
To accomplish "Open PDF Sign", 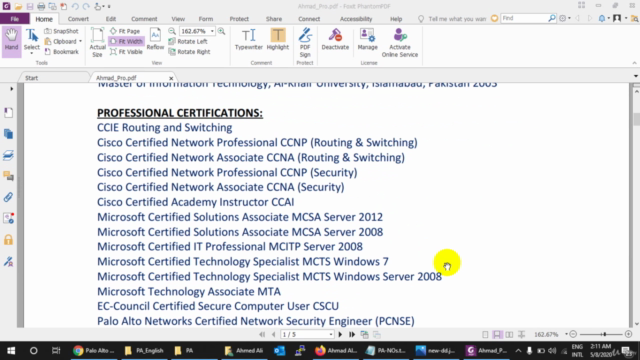I will click(x=305, y=42).
